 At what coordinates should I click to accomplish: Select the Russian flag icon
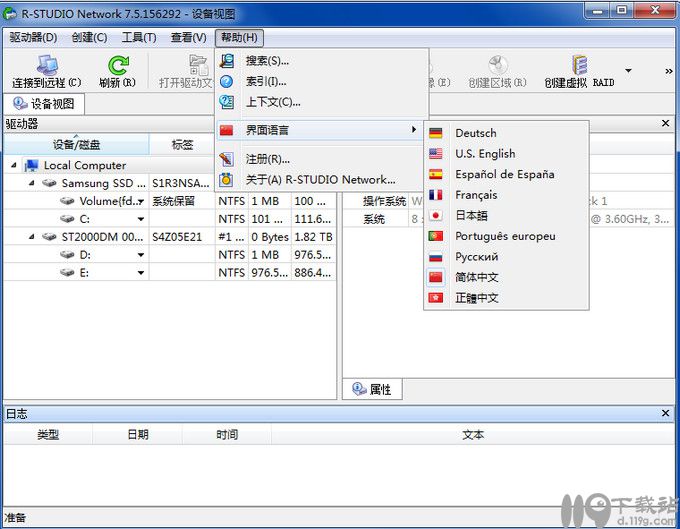tap(436, 257)
